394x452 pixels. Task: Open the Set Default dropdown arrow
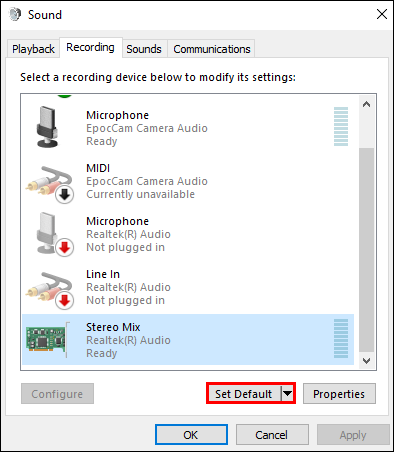[287, 394]
